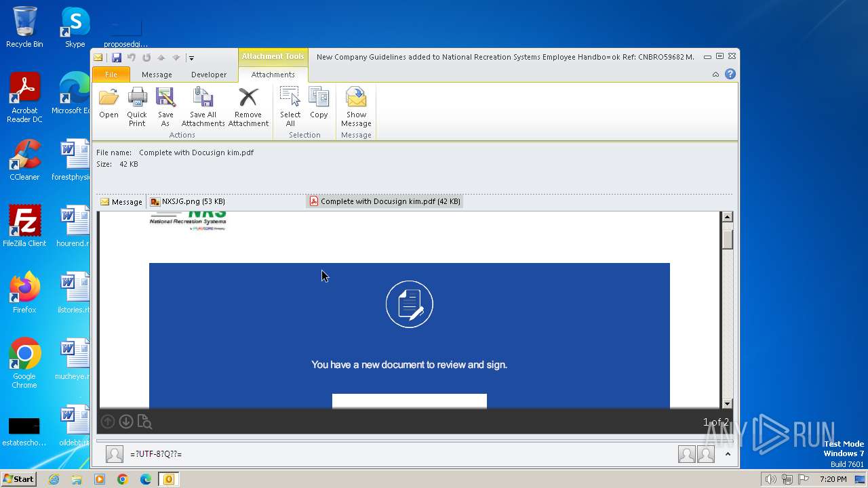The width and height of the screenshot is (868, 488).
Task: Open the Start menu
Action: [x=19, y=479]
